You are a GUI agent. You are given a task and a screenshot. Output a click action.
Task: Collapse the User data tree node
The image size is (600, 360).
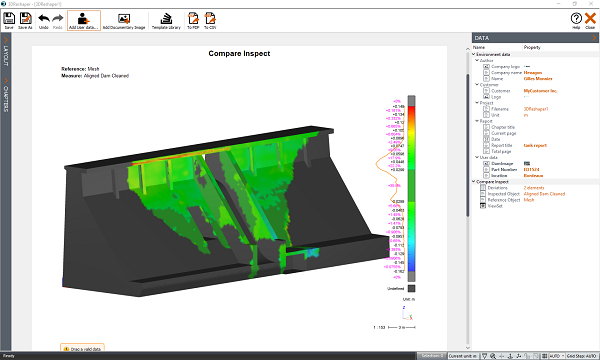tap(477, 157)
